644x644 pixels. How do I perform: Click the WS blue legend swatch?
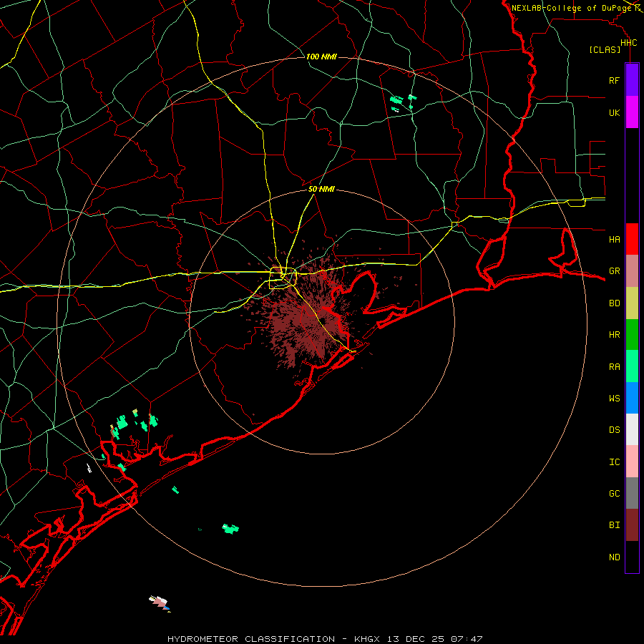point(632,398)
